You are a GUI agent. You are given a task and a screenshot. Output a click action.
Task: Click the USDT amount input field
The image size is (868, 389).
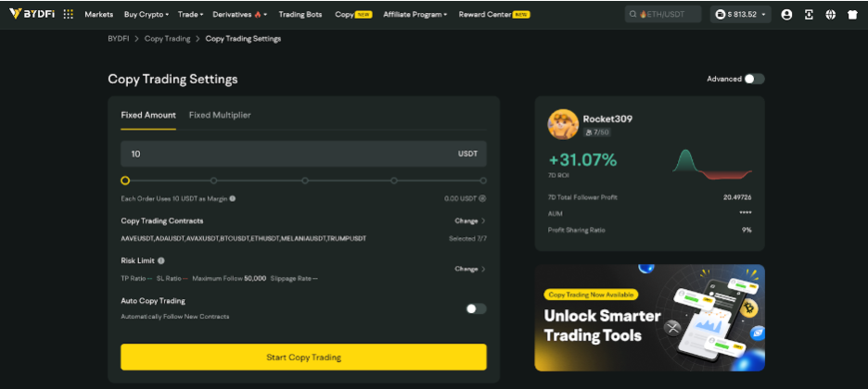pos(303,154)
